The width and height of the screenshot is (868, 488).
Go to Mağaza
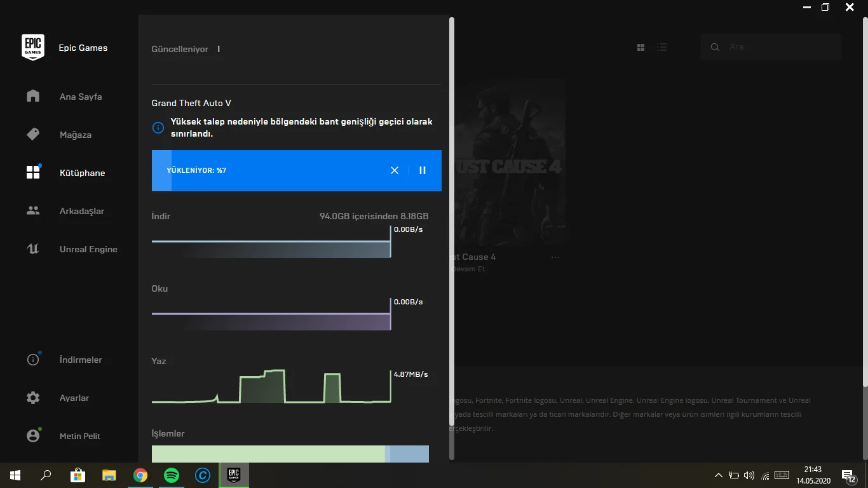pyautogui.click(x=76, y=135)
